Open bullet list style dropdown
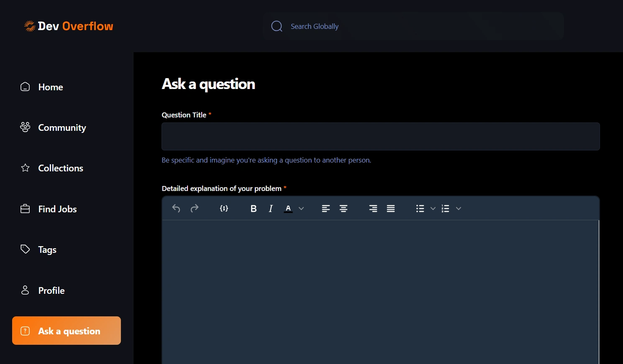Viewport: 623px width, 364px height. [433, 209]
